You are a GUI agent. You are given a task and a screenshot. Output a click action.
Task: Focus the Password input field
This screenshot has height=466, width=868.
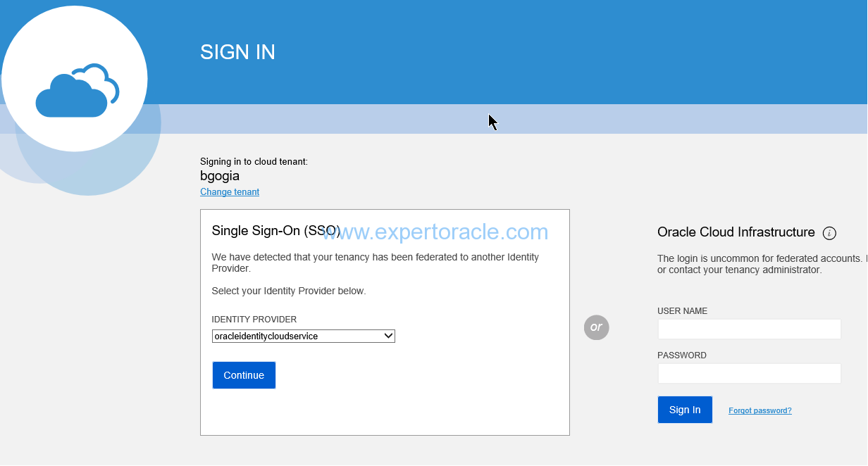[750, 373]
